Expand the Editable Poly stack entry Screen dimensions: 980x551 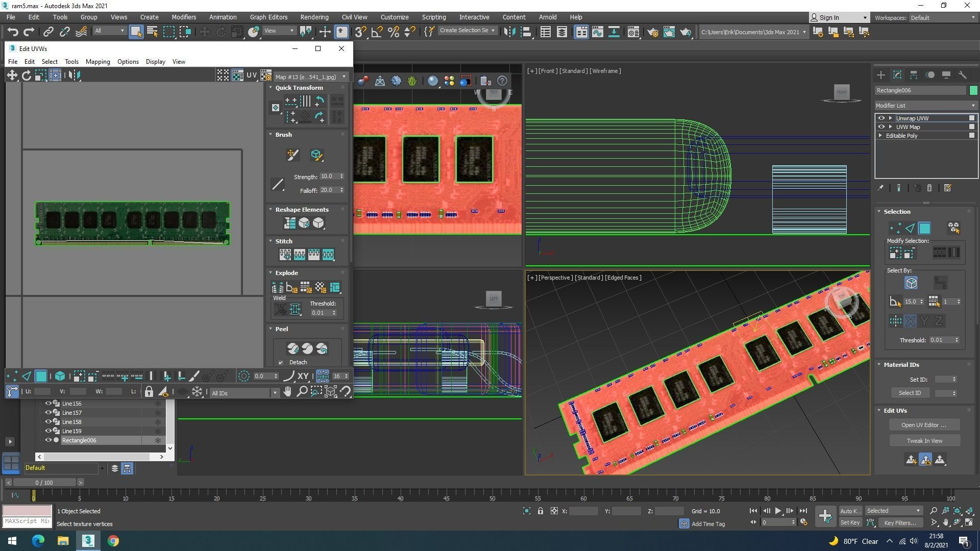point(880,136)
